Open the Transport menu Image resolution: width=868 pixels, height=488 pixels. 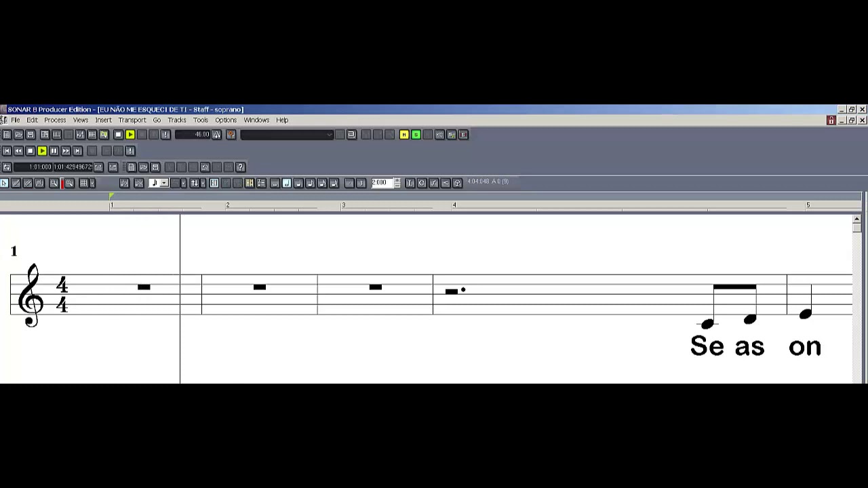132,120
